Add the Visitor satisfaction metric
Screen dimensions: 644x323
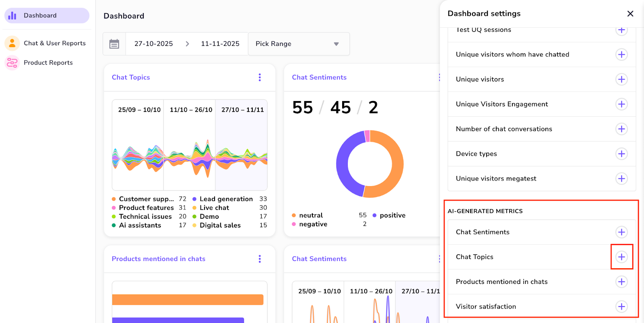[x=621, y=306]
